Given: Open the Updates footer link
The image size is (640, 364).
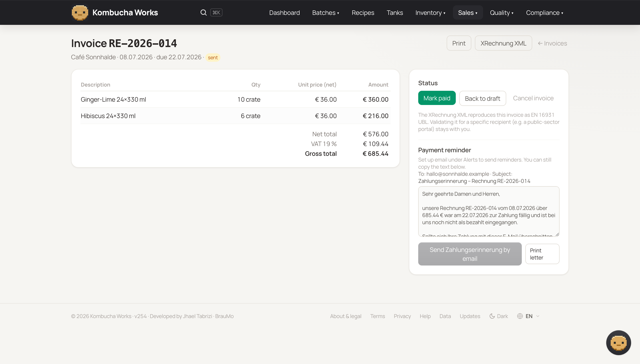Looking at the screenshot, I should (470, 316).
